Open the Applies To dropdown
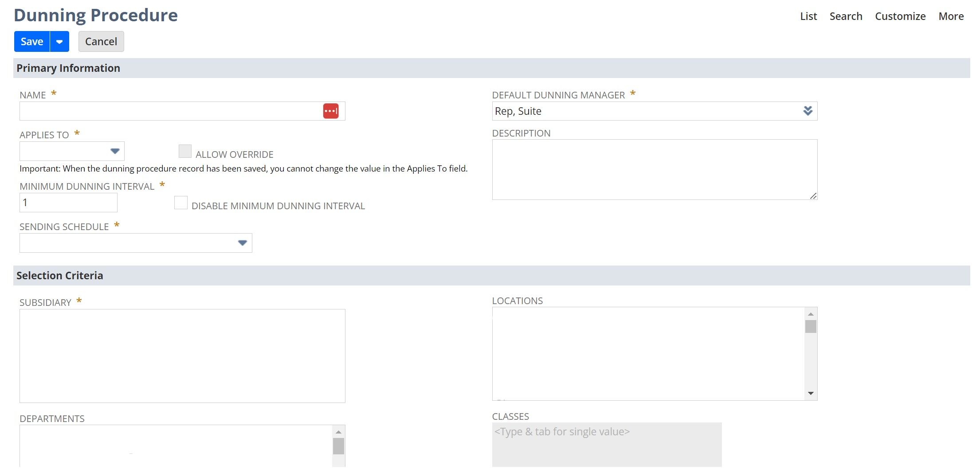 pos(115,151)
